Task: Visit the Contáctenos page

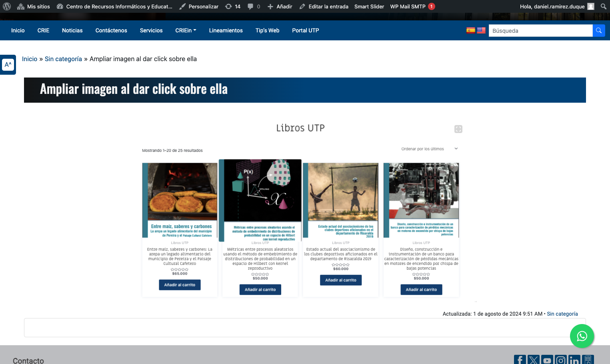Action: [111, 30]
